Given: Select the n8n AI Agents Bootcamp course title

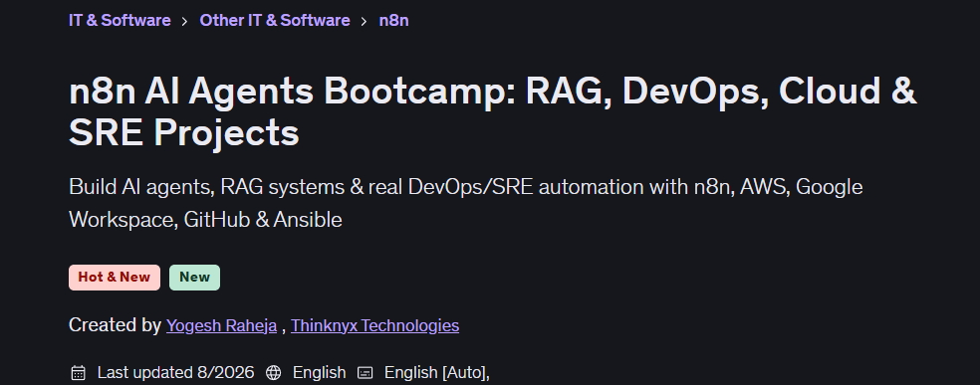Looking at the screenshot, I should coord(493,112).
